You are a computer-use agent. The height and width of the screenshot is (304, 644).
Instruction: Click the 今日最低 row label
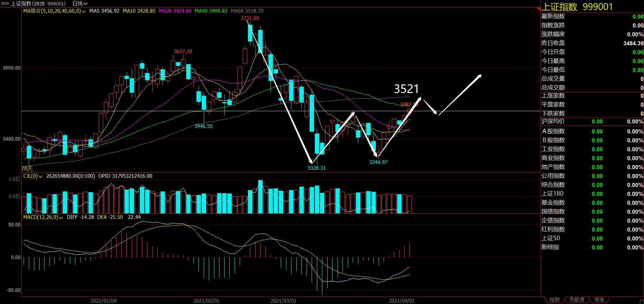coord(553,70)
